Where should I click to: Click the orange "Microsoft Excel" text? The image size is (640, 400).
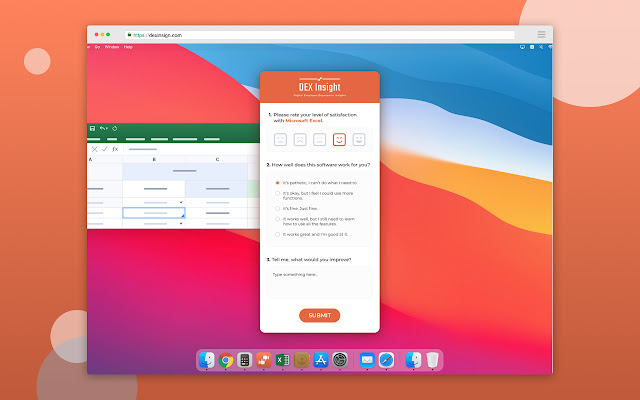click(304, 121)
